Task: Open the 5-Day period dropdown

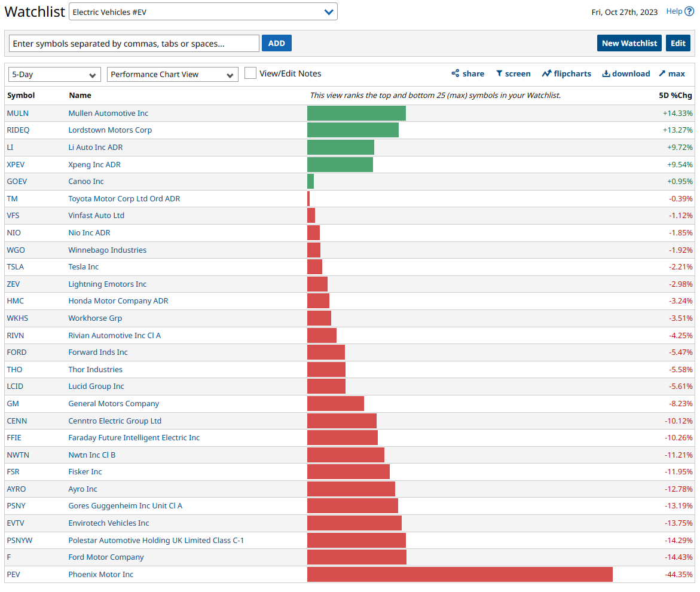Action: [54, 75]
